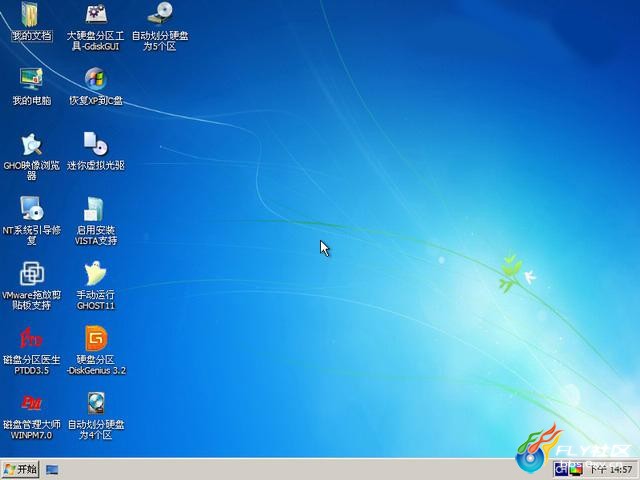640x480 pixels.
Task: Click the colorful display tray icon
Action: (576, 470)
